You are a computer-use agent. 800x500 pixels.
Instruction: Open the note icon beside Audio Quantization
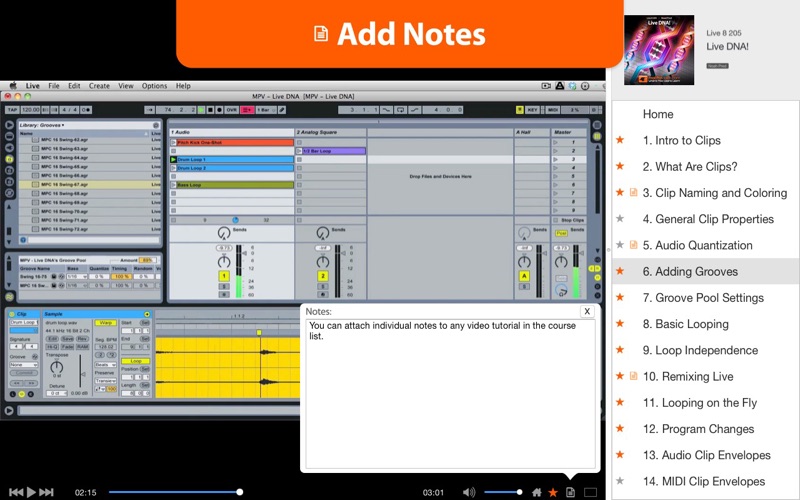pyautogui.click(x=634, y=245)
